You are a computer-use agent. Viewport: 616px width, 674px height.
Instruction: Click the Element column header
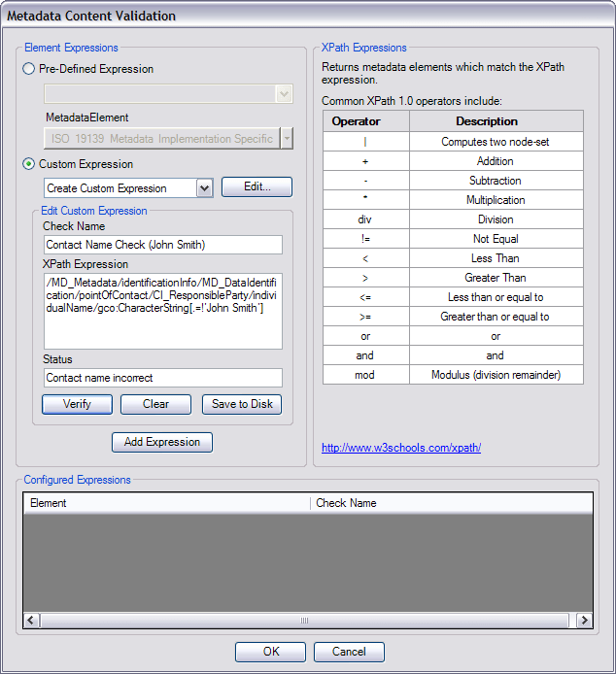pos(166,503)
